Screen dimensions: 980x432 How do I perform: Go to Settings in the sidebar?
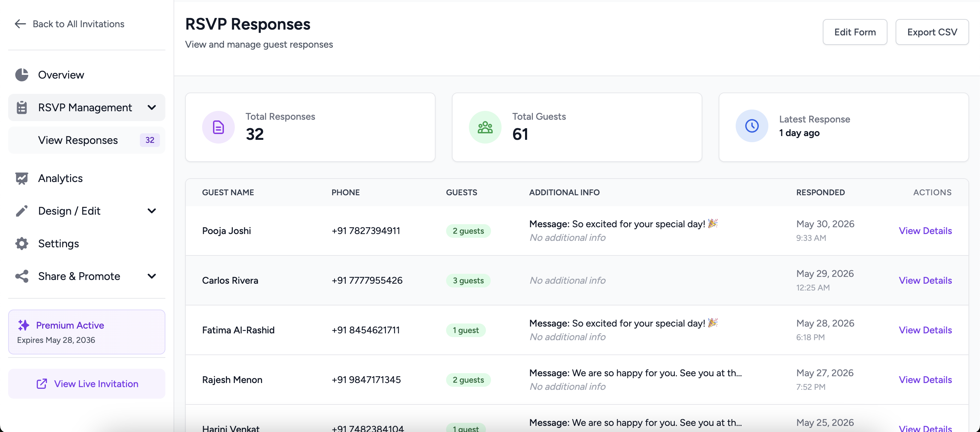point(87,244)
